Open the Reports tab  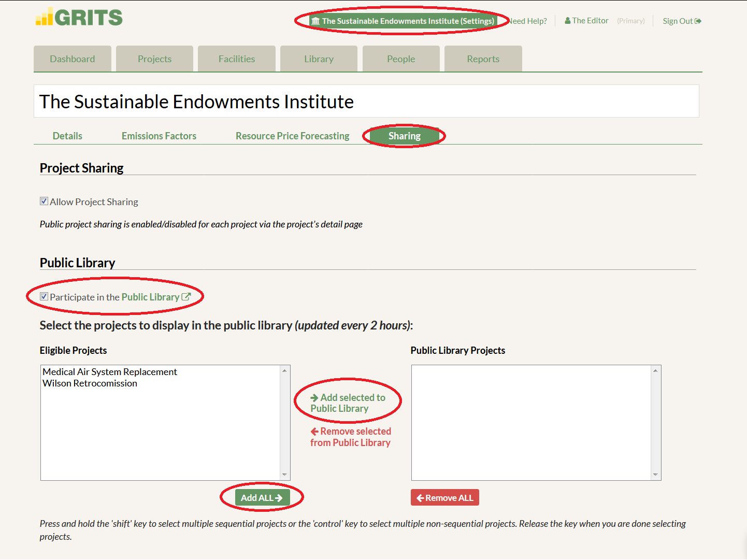483,59
